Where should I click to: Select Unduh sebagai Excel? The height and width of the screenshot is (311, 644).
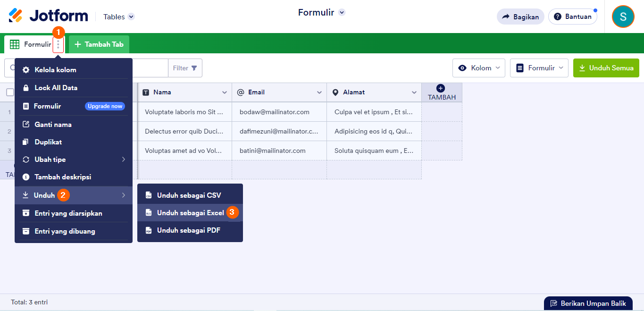[x=190, y=213]
